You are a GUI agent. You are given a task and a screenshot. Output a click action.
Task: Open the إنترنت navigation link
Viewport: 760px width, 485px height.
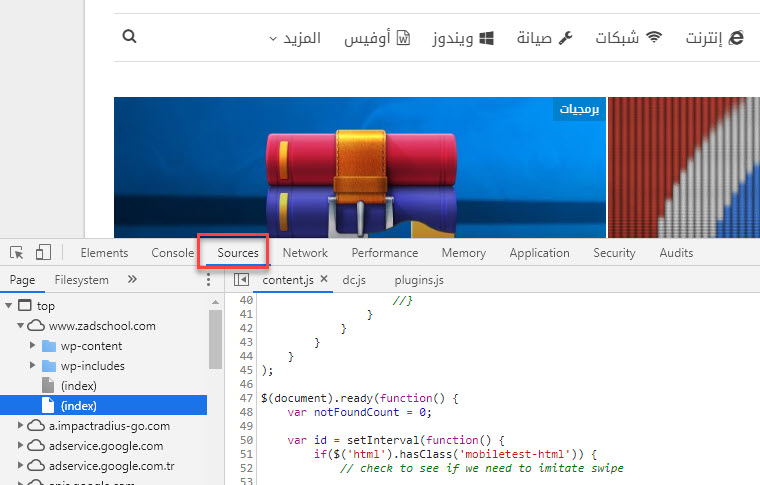[x=704, y=37]
